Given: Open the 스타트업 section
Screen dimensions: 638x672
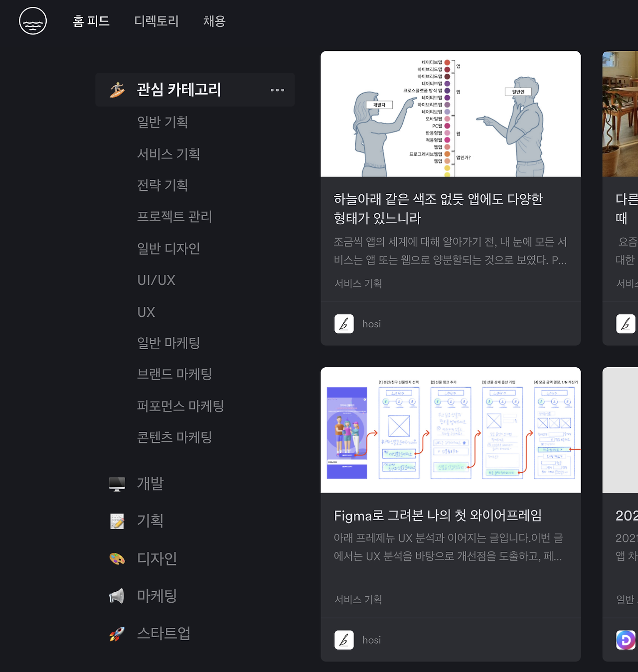Looking at the screenshot, I should coord(164,634).
